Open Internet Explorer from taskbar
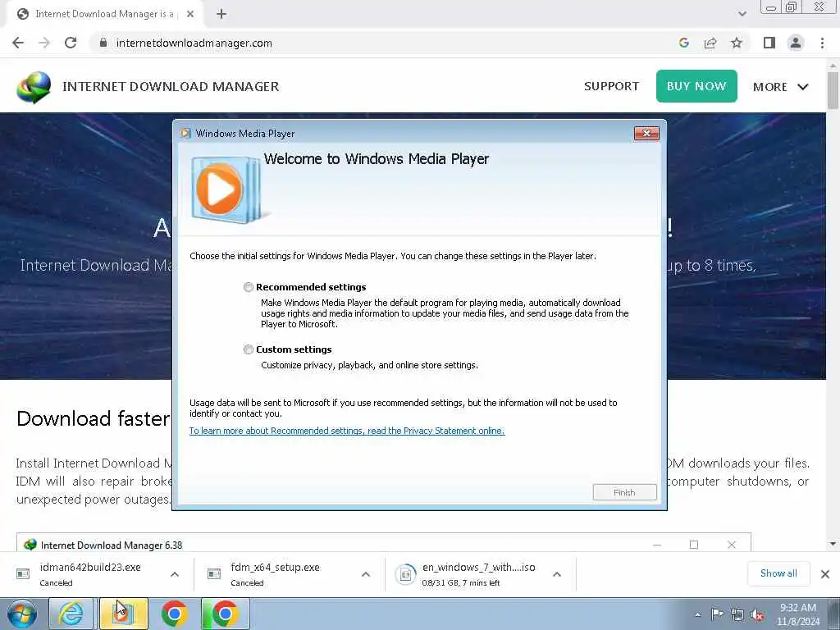The height and width of the screenshot is (630, 840). pyautogui.click(x=71, y=614)
